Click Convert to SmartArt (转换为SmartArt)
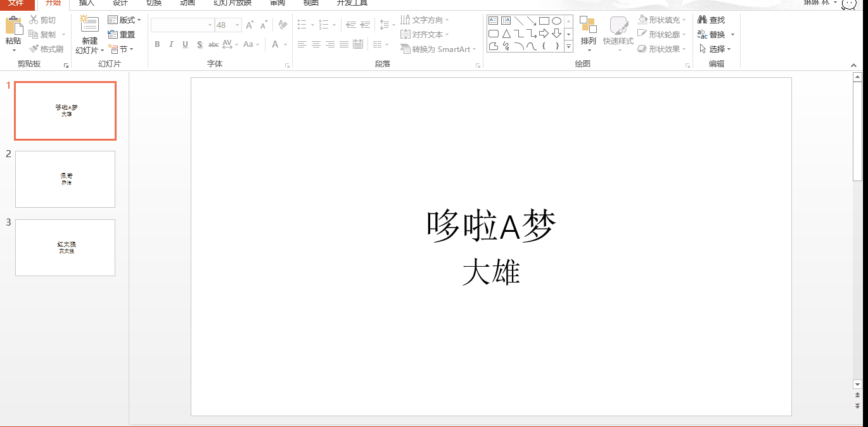The height and width of the screenshot is (427, 868). pyautogui.click(x=437, y=49)
